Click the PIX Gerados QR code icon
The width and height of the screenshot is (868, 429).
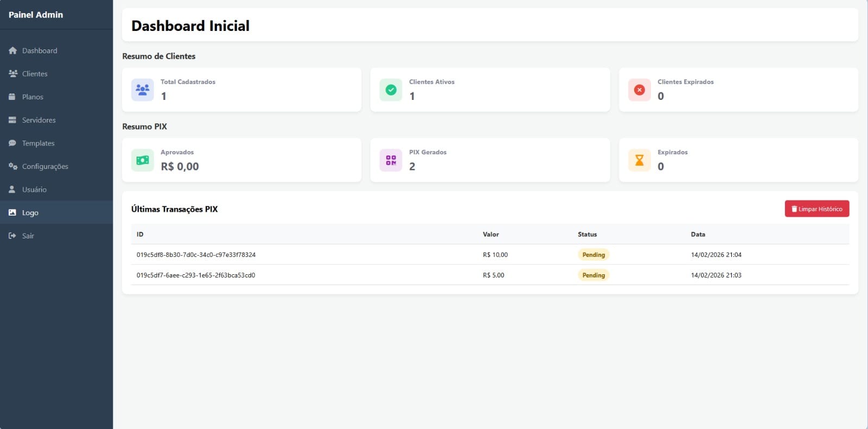391,160
